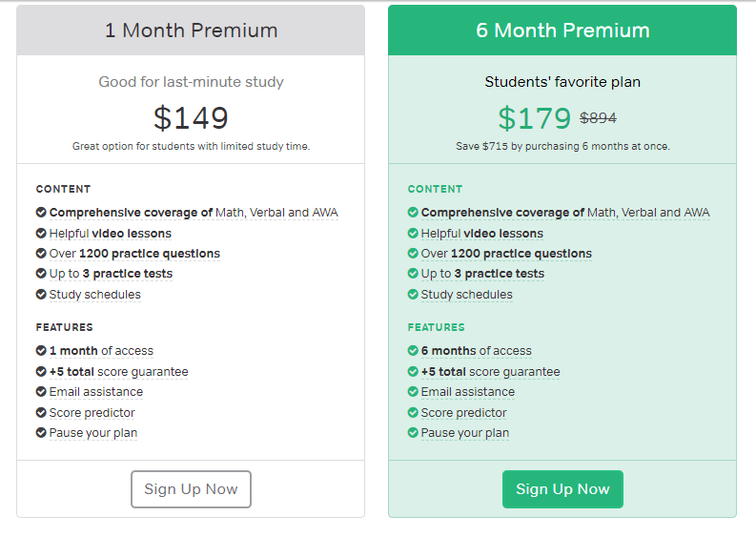The width and height of the screenshot is (756, 537).
Task: Click '+5 total score guarantee' in 1 Month plan
Action: (118, 372)
